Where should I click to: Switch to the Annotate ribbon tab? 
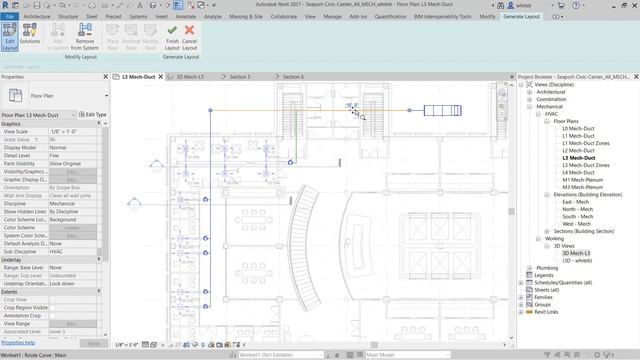[186, 17]
